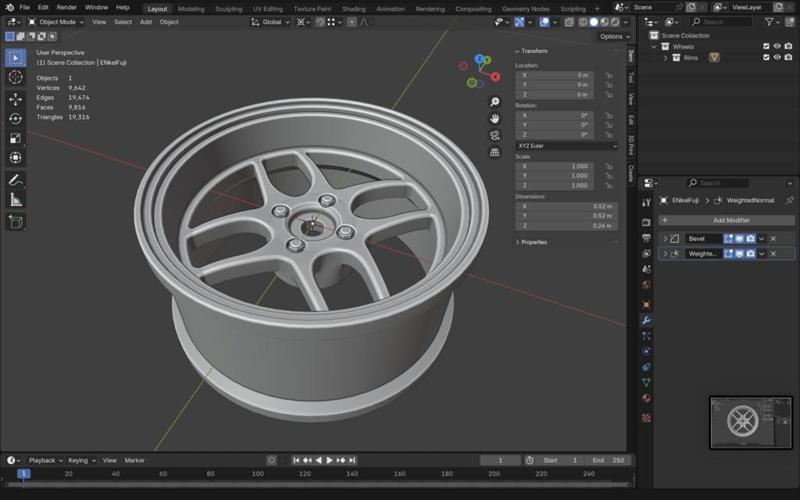The image size is (800, 500).
Task: Hide the Wheels collection with its eye icon
Action: (x=777, y=46)
